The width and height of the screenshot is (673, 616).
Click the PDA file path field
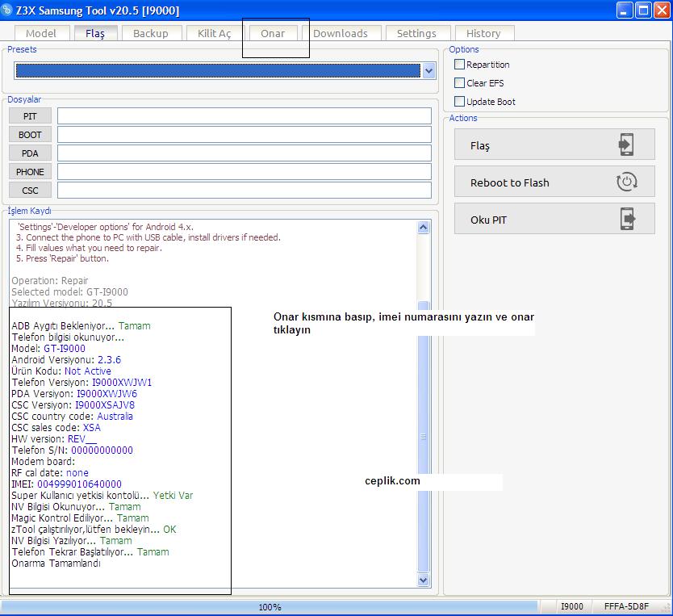pyautogui.click(x=245, y=153)
